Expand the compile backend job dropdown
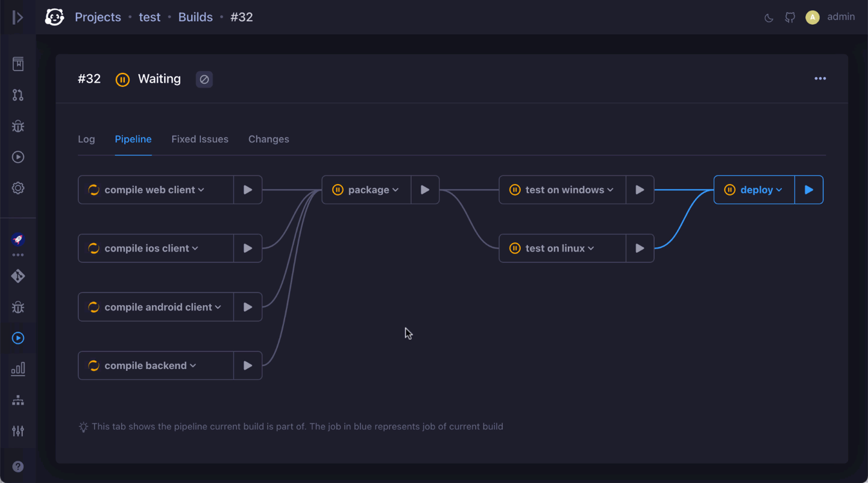Screen dimensions: 868x483 click(x=192, y=365)
